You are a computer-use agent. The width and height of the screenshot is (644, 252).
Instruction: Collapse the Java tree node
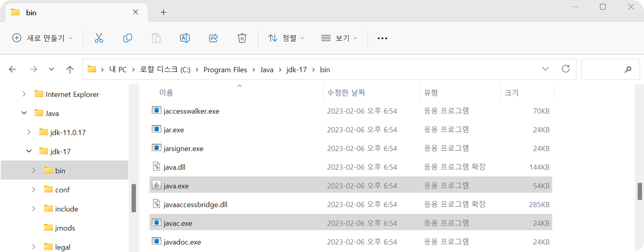click(24, 113)
